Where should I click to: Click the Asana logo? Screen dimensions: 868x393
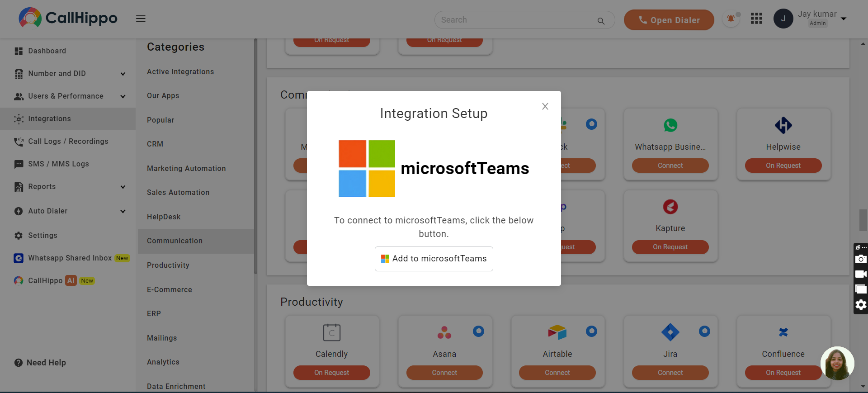[444, 332]
